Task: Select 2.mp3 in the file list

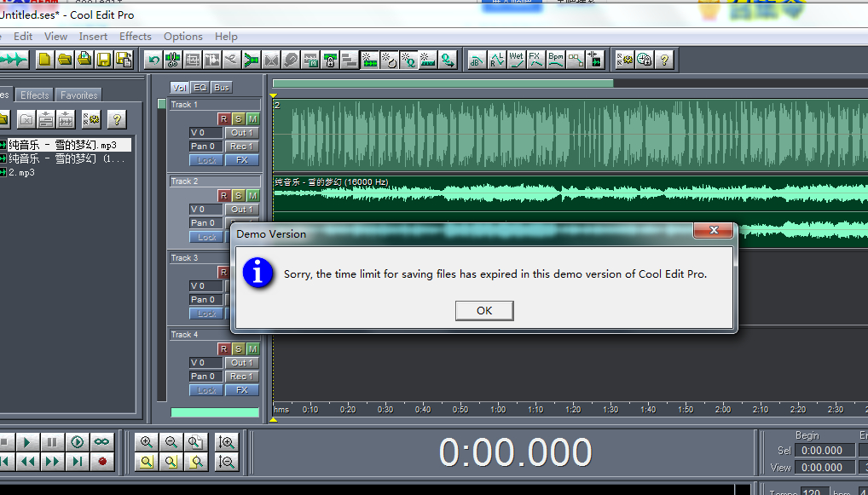Action: (x=21, y=173)
